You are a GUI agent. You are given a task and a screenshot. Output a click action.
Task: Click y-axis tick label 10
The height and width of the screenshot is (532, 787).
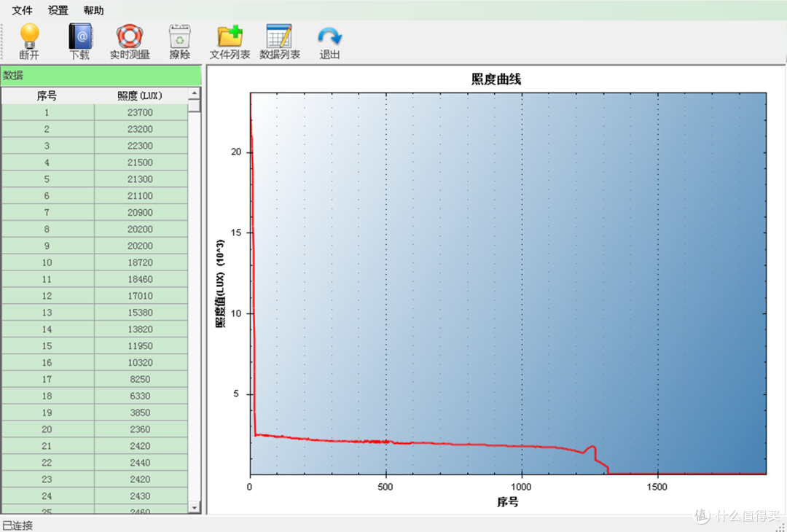point(236,313)
